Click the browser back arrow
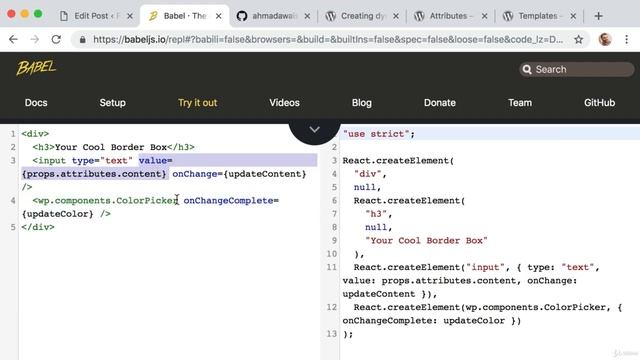 tap(13, 39)
